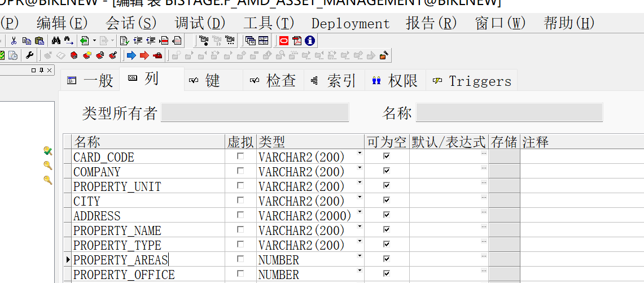Switch to the 键 tab
644x283 pixels.
coord(212,81)
